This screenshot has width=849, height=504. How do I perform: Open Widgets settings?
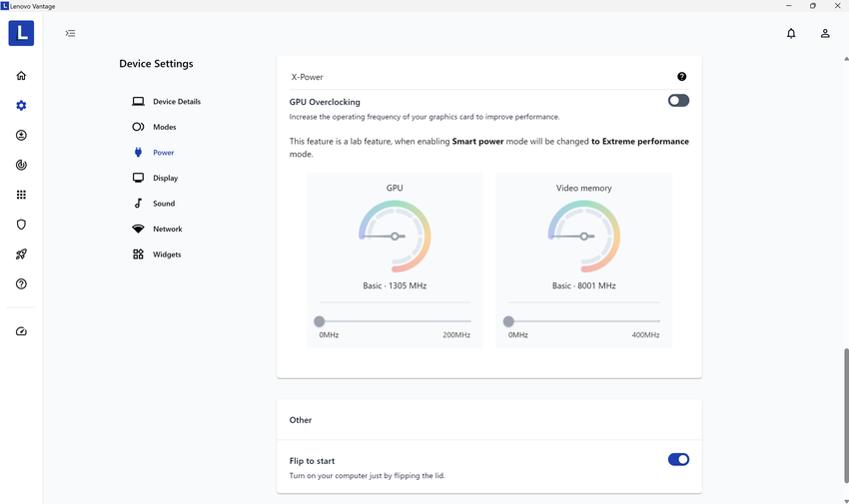click(167, 254)
